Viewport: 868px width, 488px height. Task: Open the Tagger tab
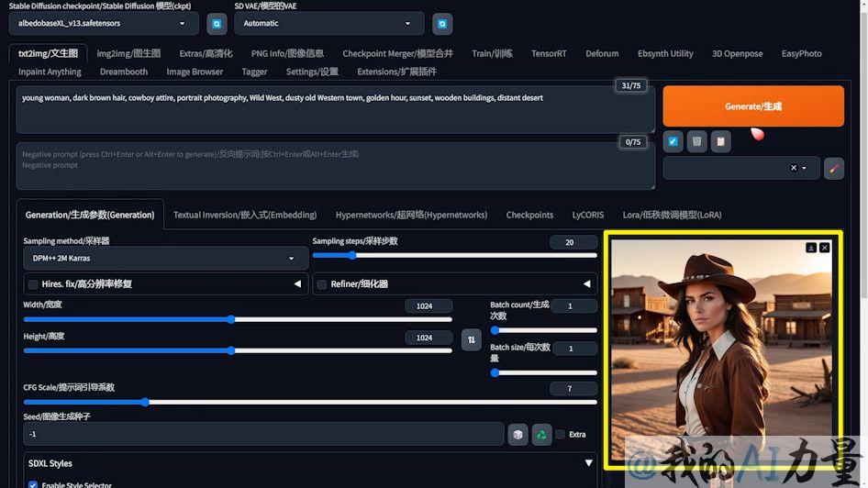click(254, 72)
